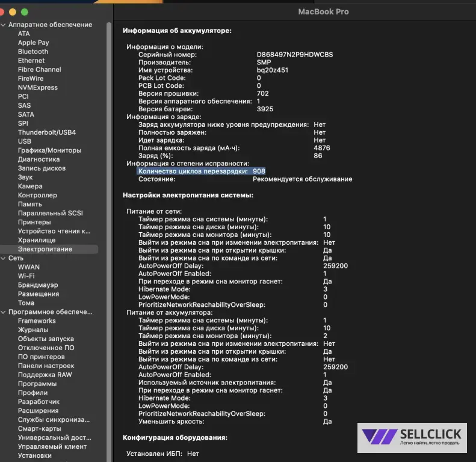This screenshot has height=462, width=476.
Task: Open Fibre Channel entry
Action: (x=40, y=70)
